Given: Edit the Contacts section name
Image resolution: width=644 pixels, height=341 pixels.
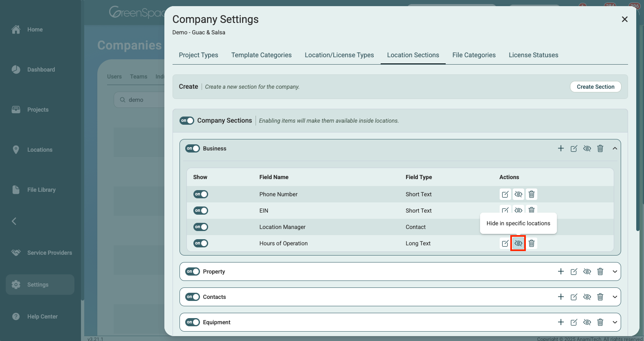Looking at the screenshot, I should point(574,297).
